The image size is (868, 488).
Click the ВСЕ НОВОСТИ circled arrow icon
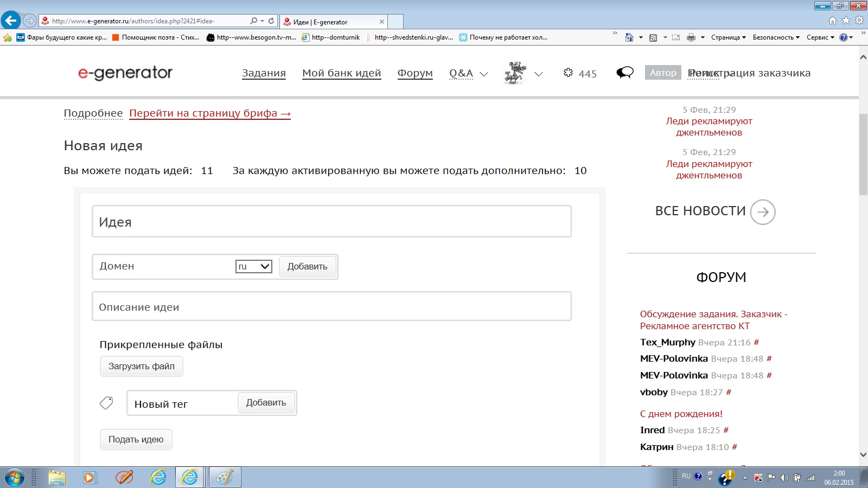(x=763, y=212)
